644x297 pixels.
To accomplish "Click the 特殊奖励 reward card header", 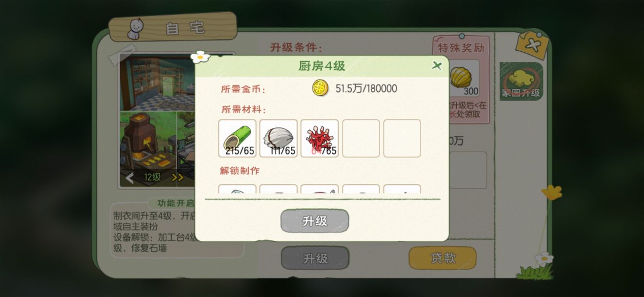I will pos(461,48).
